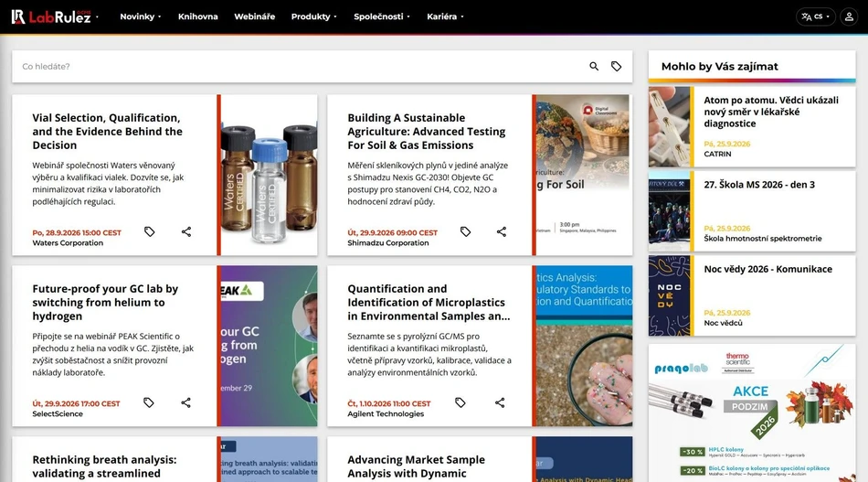Click tag icon on Microplastics card

(x=460, y=402)
